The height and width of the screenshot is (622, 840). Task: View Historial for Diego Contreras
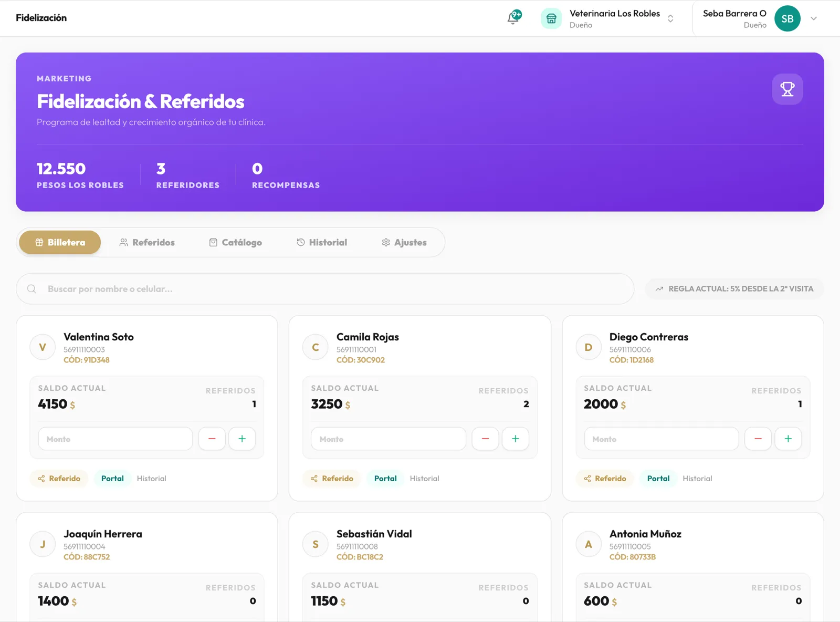[698, 479]
